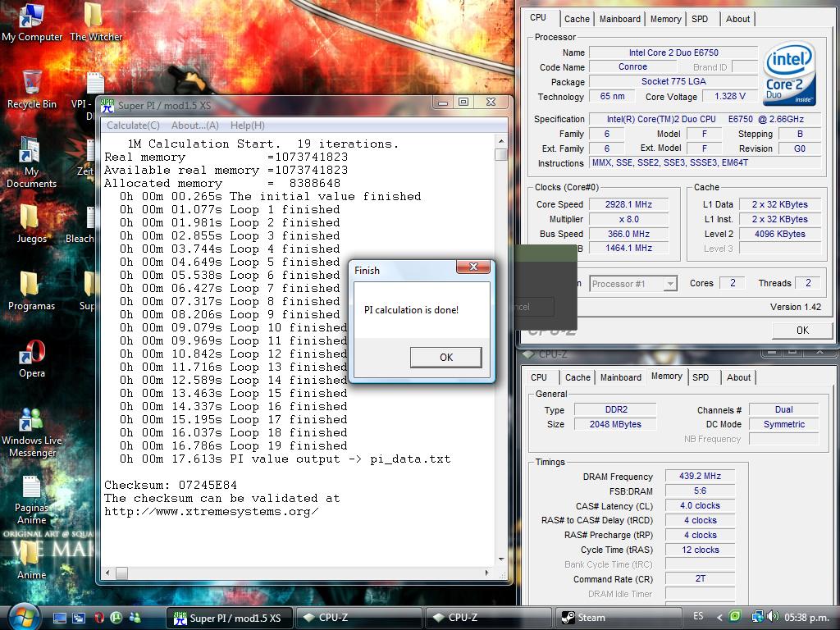
Task: Click the Switch between windows quick launch icon
Action: [79, 618]
